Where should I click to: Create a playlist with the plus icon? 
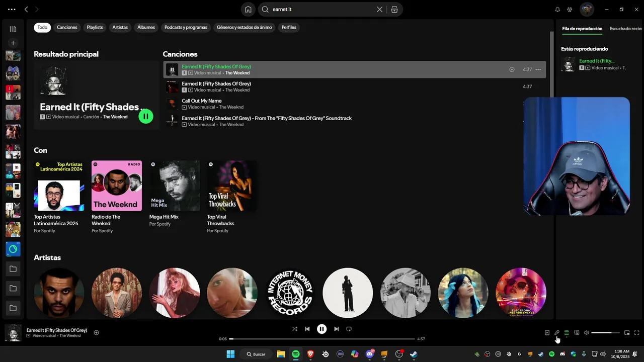(x=13, y=43)
